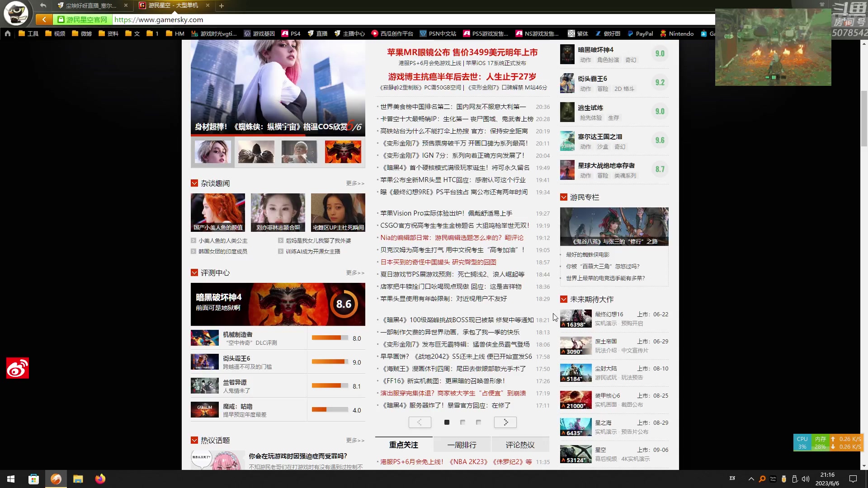
Task: Open a new browser tab
Action: click(222, 5)
